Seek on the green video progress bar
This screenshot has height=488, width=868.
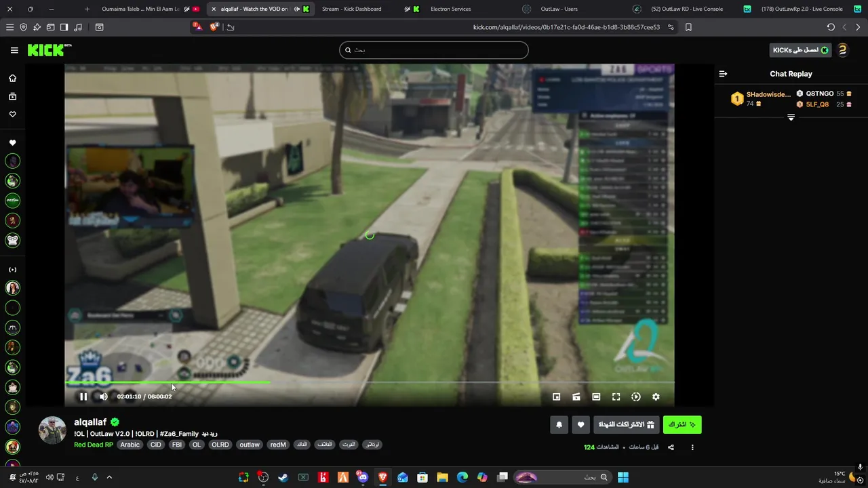[x=167, y=382]
